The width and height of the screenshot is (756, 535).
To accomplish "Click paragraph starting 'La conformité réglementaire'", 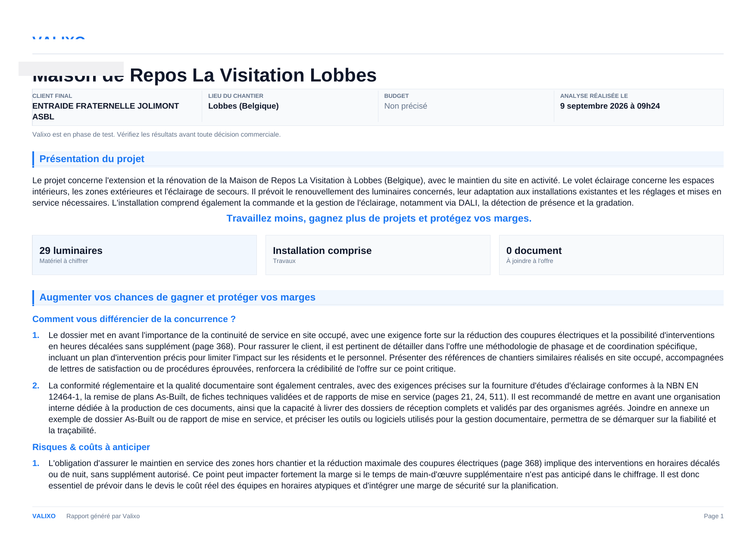I will (384, 408).
